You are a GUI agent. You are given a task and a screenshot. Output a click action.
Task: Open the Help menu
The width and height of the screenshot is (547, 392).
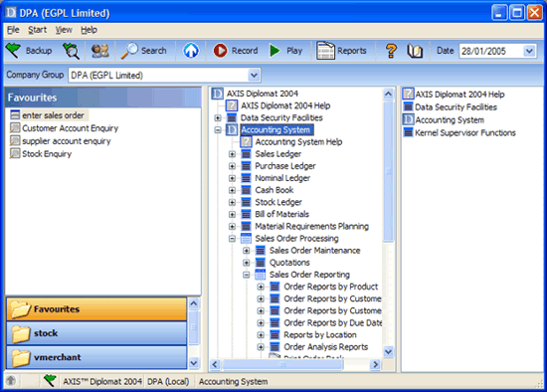point(89,30)
